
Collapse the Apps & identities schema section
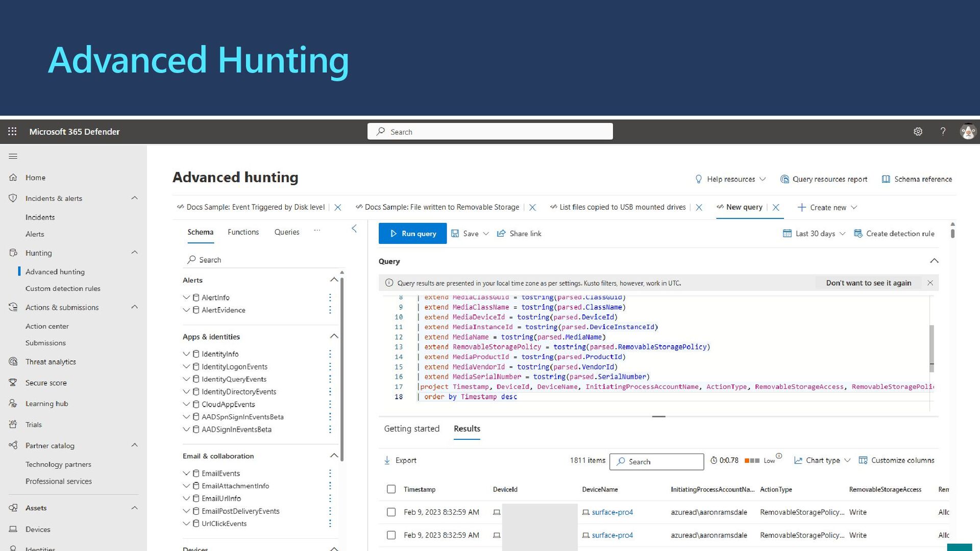pos(334,336)
